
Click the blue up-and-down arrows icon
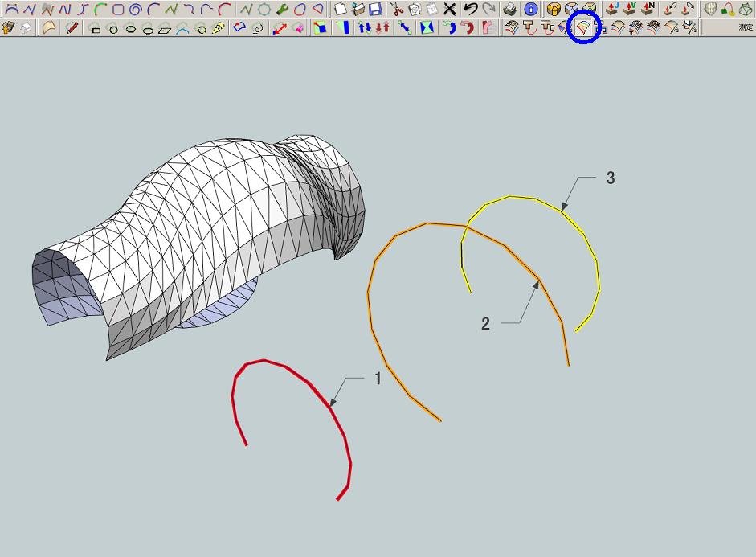coord(365,28)
